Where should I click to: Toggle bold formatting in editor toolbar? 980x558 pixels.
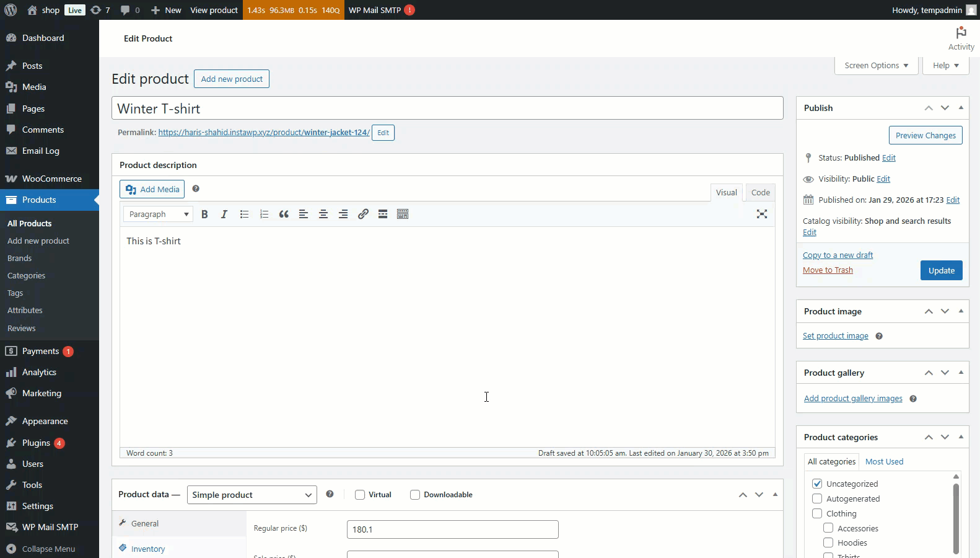(x=204, y=215)
